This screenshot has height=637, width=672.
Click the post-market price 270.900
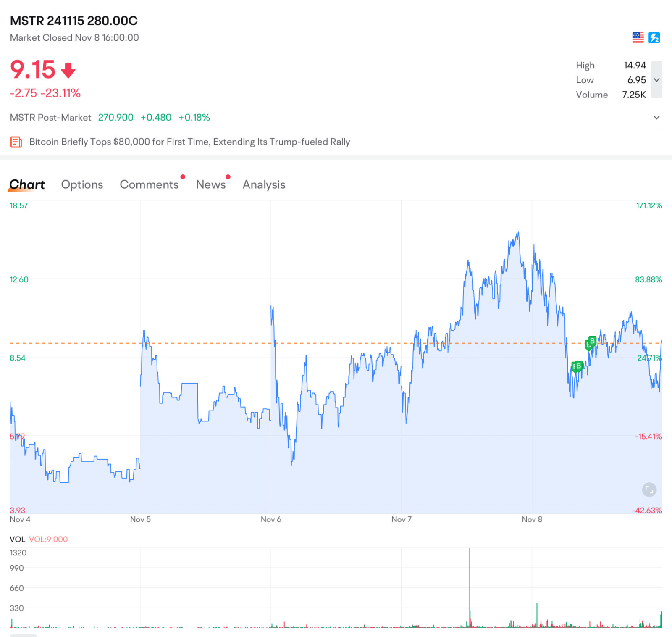pos(115,118)
